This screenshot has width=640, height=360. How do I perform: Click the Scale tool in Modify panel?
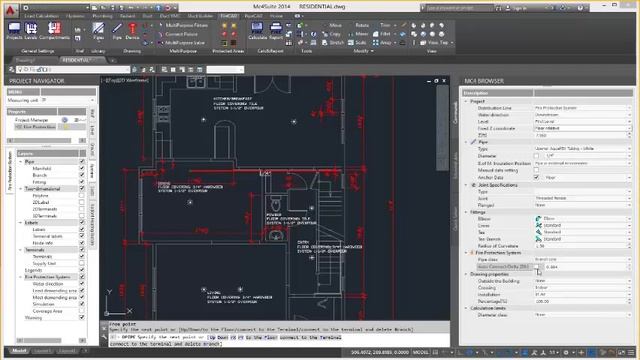[357, 42]
